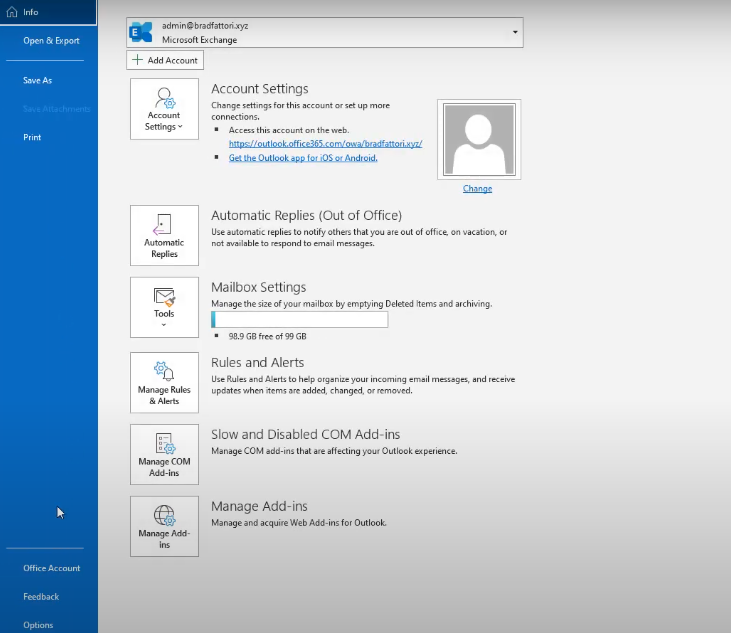Click the 'Manage Add-ins' section heading text

click(259, 506)
